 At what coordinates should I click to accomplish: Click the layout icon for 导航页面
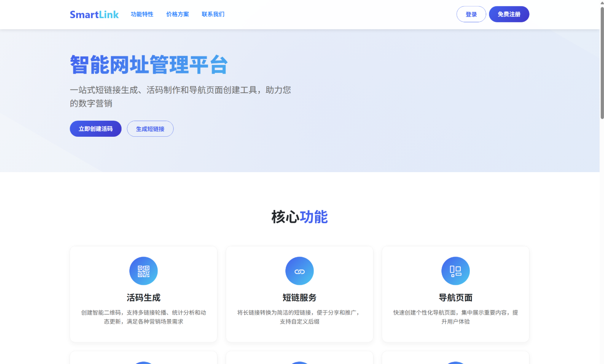tap(455, 271)
